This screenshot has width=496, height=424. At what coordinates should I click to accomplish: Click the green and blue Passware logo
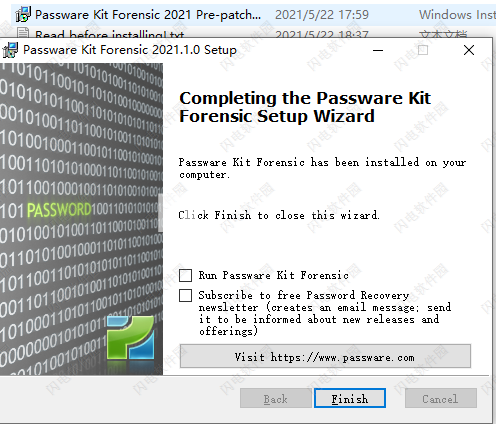coord(131,337)
